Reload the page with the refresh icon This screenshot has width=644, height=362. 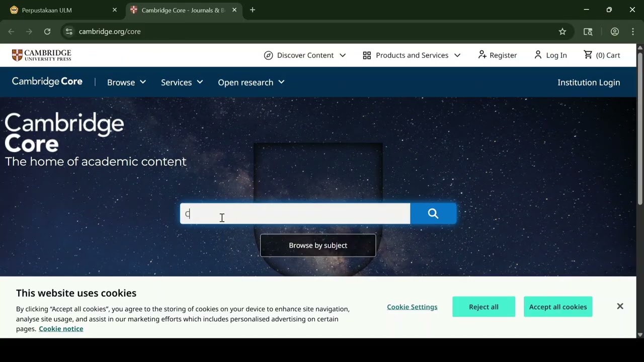[47, 32]
